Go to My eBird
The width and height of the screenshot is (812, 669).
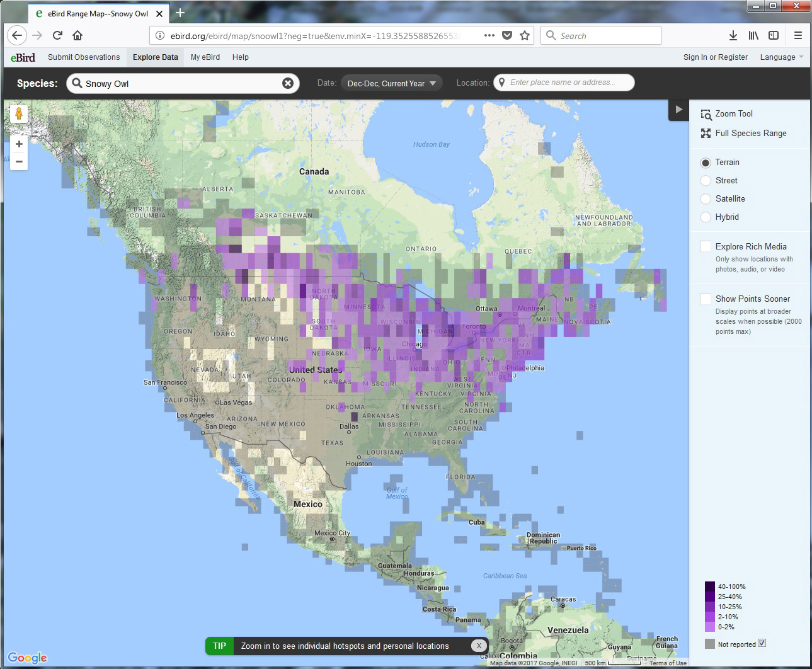[x=205, y=57]
